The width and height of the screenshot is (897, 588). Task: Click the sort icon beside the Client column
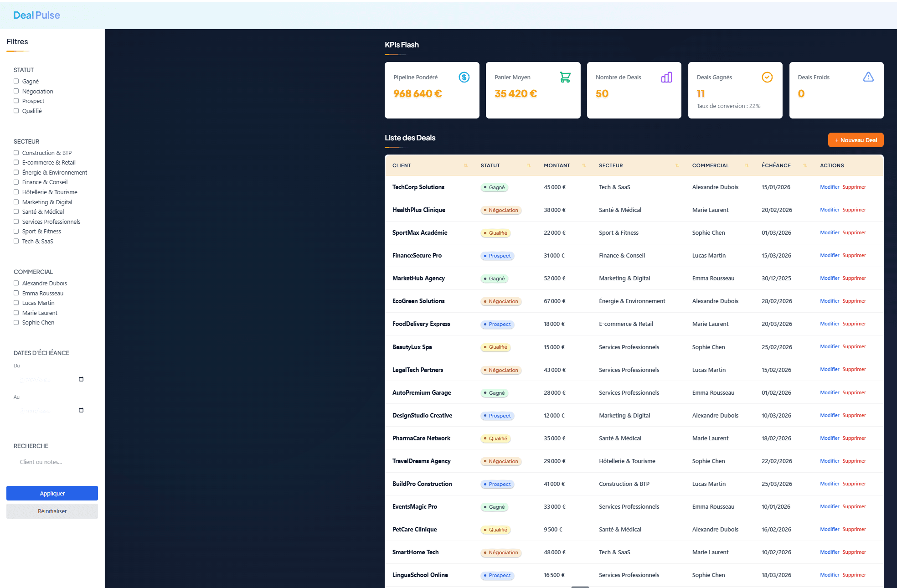coord(465,165)
